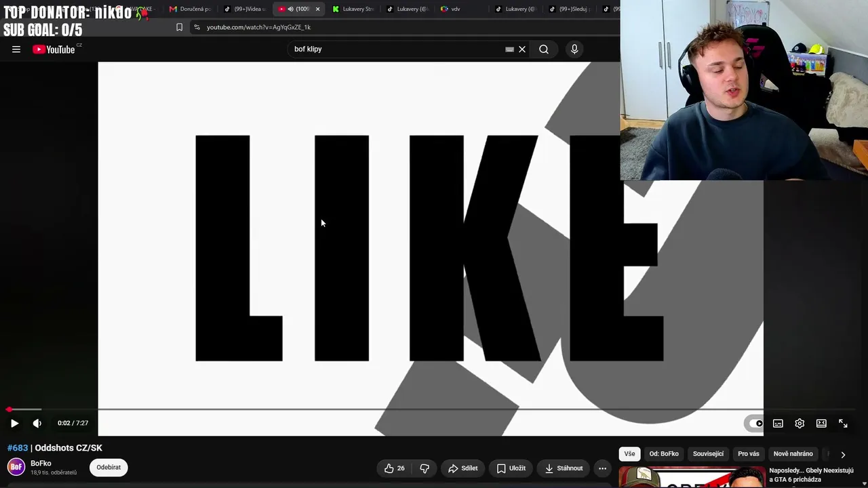
Task: Focus the address bar URL youtube.com/watch
Action: click(x=258, y=27)
